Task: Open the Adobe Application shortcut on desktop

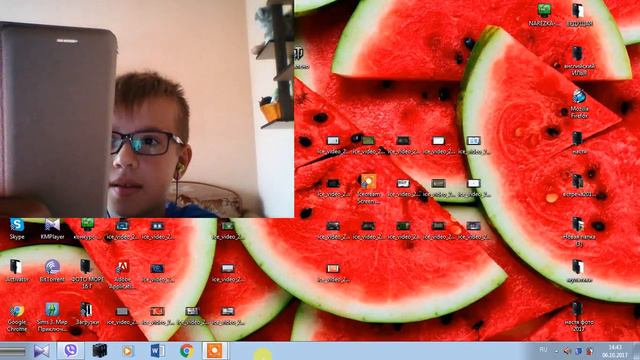Action: tap(122, 275)
